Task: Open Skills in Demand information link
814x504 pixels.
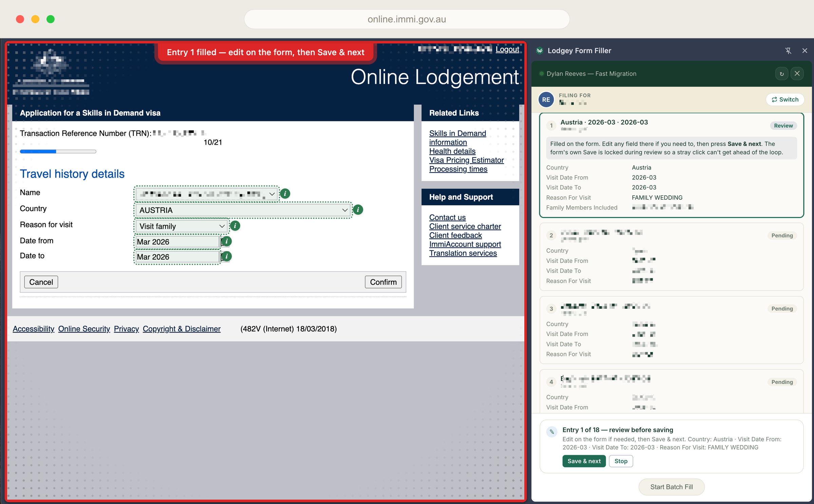Action: [458, 138]
